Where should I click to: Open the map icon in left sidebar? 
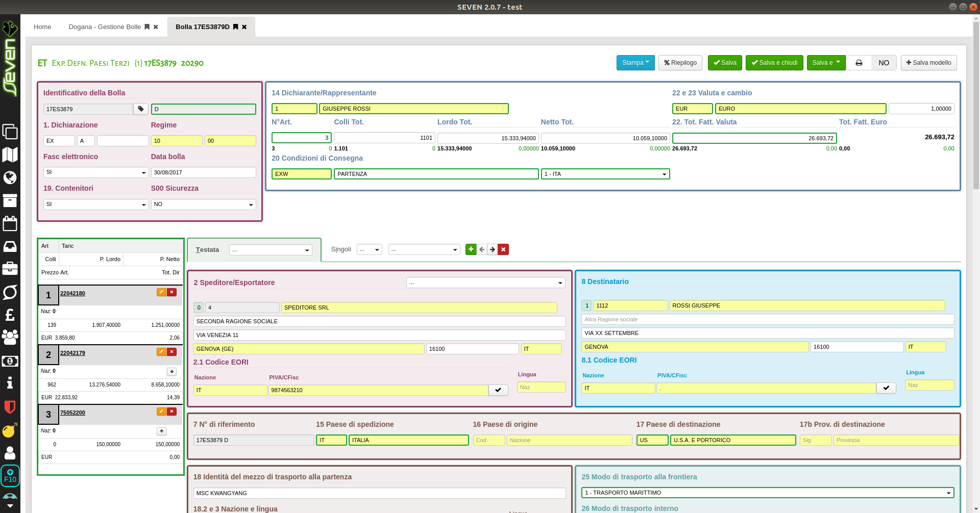(x=10, y=155)
